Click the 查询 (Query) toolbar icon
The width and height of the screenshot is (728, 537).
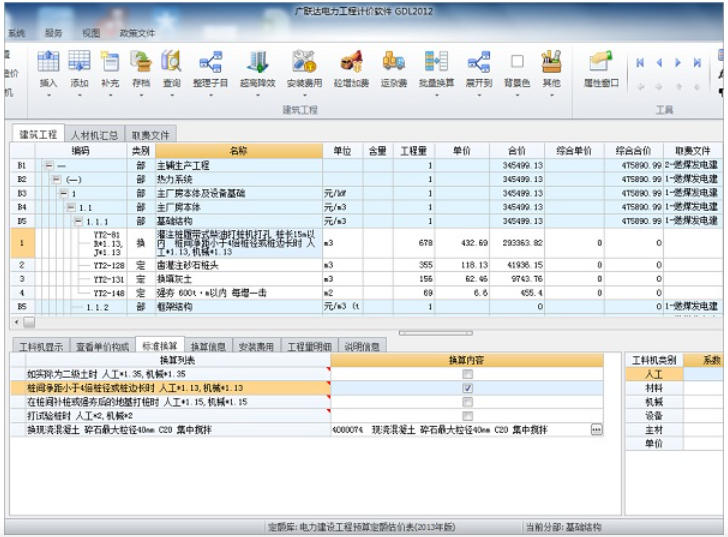tap(171, 62)
